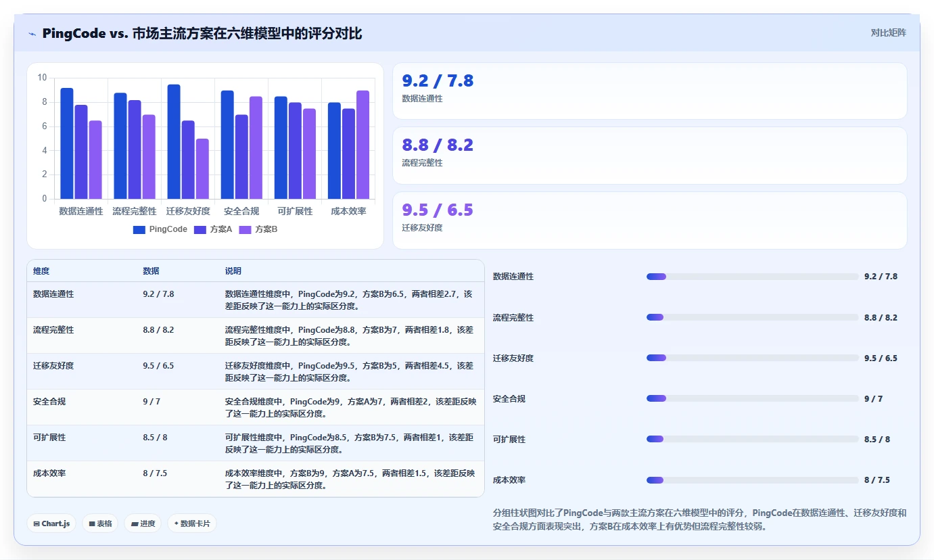
Task: Click the 8 / 7.5 value in the table
Action: [x=155, y=473]
